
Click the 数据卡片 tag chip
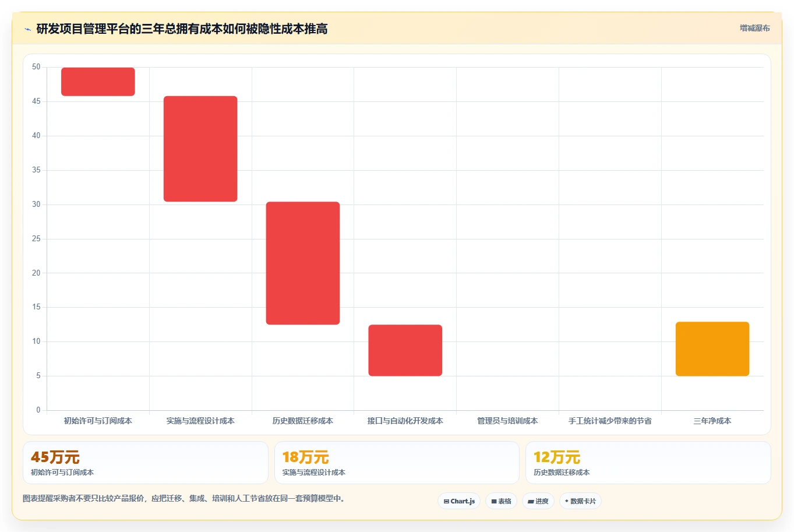[580, 501]
